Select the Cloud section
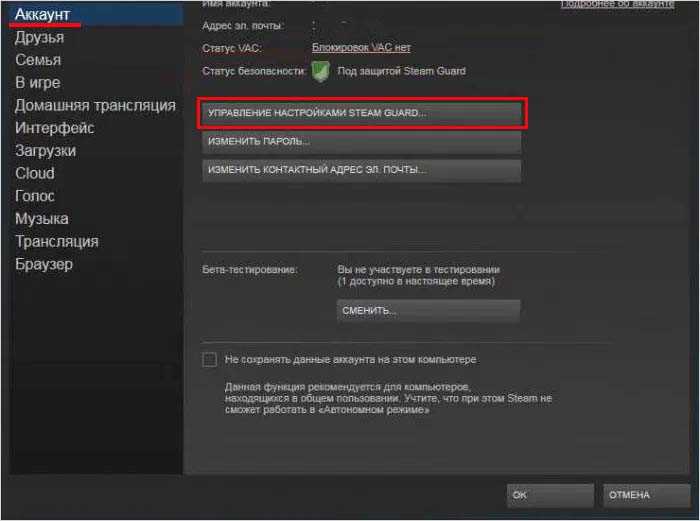700x521 pixels. (35, 173)
